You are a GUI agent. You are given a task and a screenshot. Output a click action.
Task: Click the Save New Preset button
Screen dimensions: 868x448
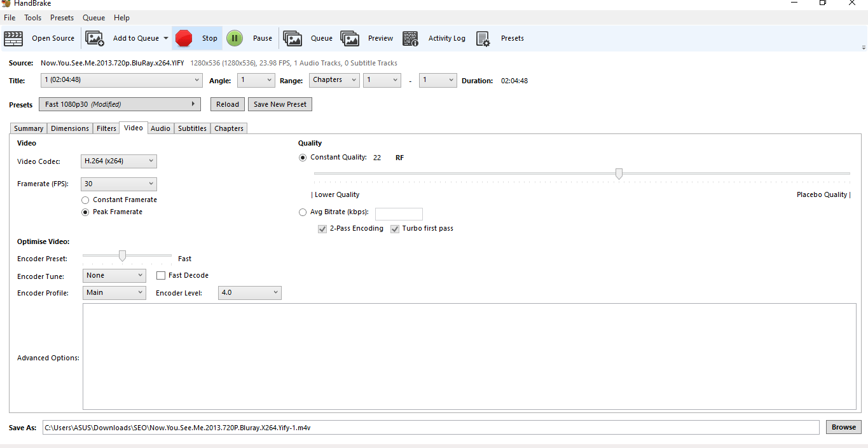pos(280,104)
